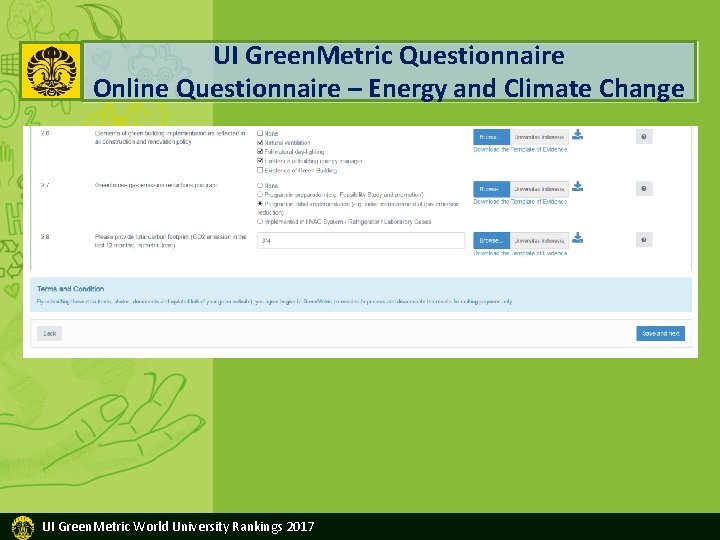Uncheck Full natural day-lighting checkbox
Viewport: 720px width, 540px height.
260,151
